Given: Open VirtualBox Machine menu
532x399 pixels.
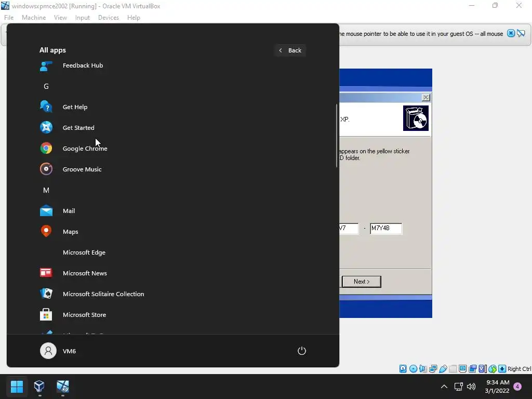Looking at the screenshot, I should click(x=34, y=18).
